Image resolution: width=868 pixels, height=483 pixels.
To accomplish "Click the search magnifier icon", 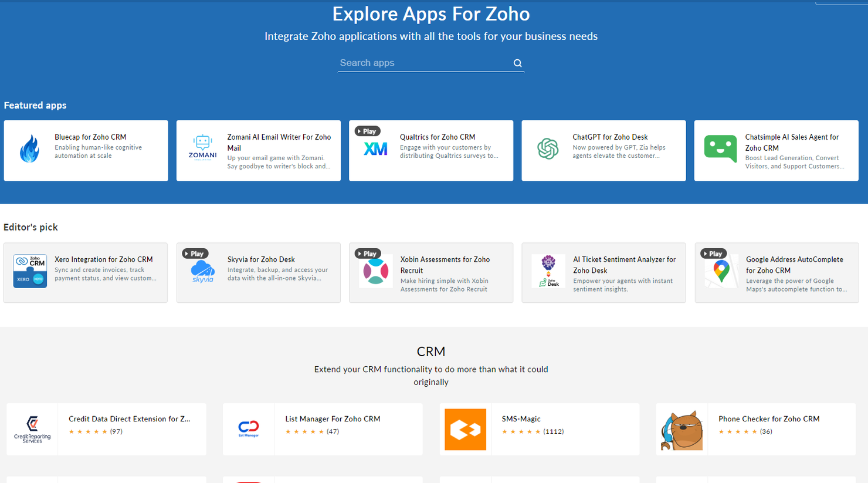I will (x=517, y=63).
